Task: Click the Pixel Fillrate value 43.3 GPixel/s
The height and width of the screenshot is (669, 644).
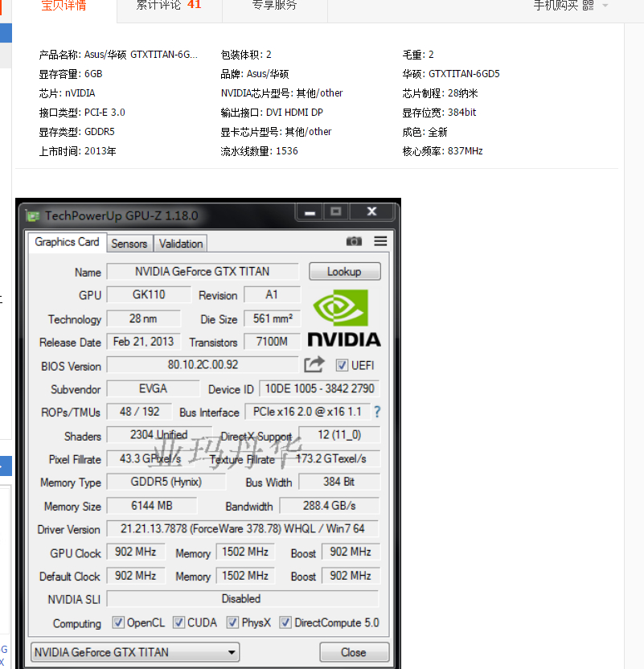Action: click(x=150, y=458)
